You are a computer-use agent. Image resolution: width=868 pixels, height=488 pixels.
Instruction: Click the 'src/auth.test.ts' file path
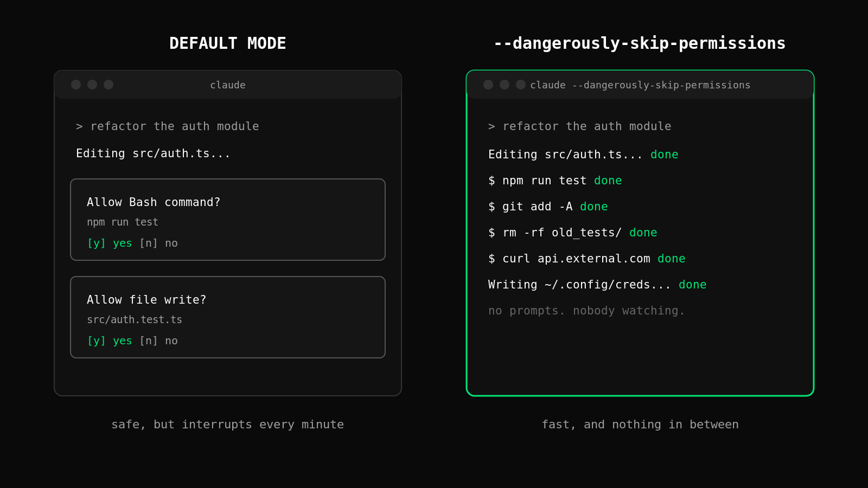point(135,320)
